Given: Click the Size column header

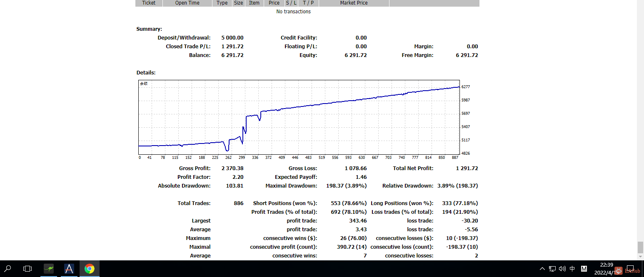Looking at the screenshot, I should (238, 3).
